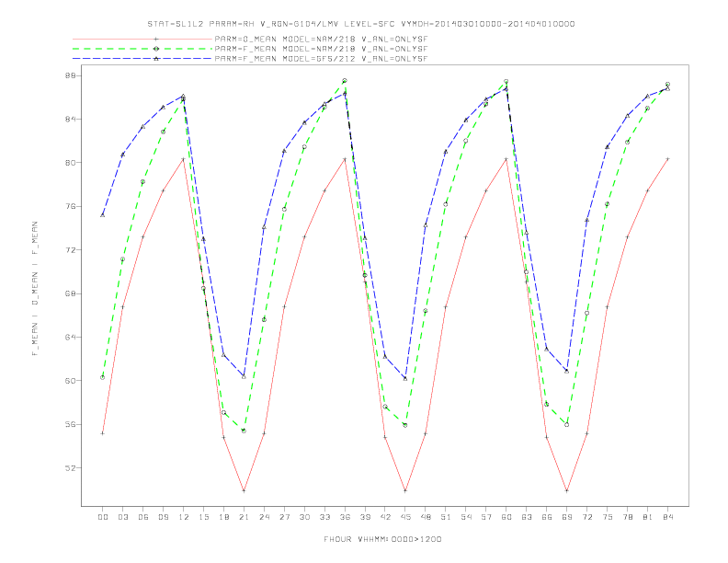
Task: Click the y-axis tick label 60
Action: 70,381
